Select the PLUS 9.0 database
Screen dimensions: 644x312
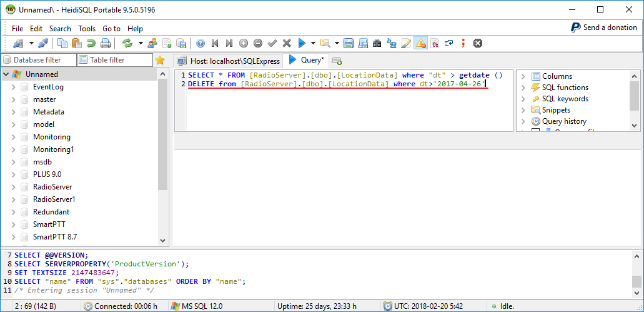[x=47, y=174]
